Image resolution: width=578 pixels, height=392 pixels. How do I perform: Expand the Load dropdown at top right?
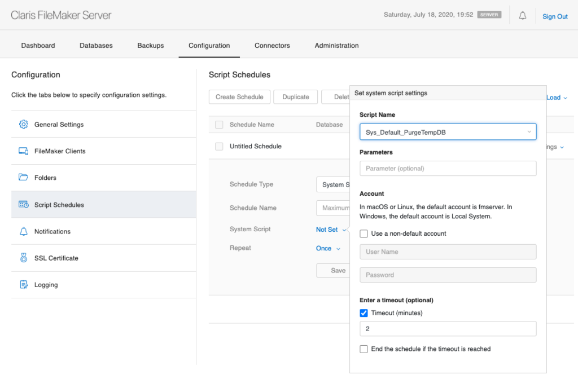click(557, 98)
